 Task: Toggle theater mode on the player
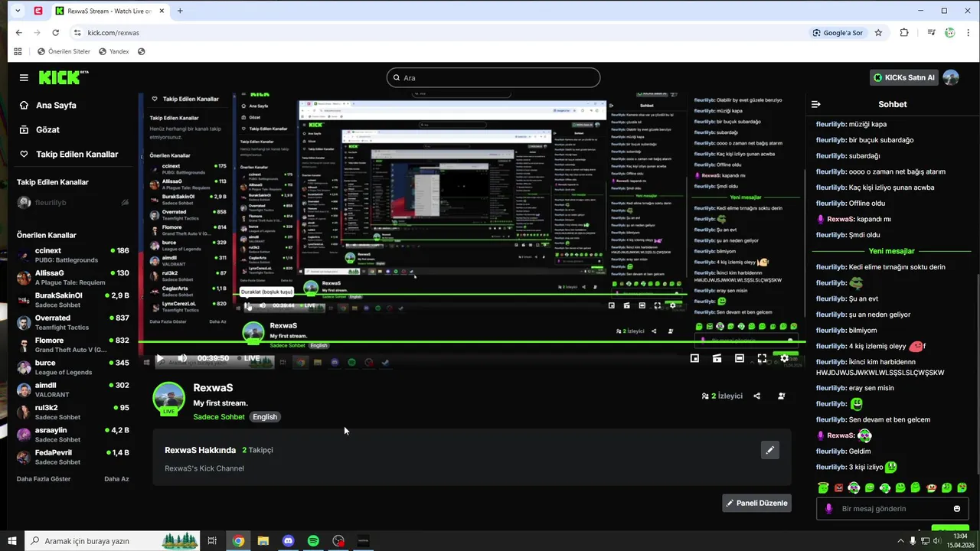pos(739,357)
